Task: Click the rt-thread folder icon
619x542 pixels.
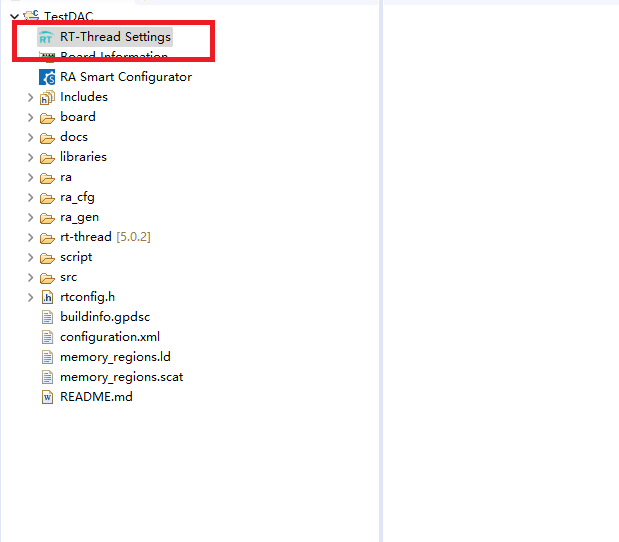Action: [46, 237]
